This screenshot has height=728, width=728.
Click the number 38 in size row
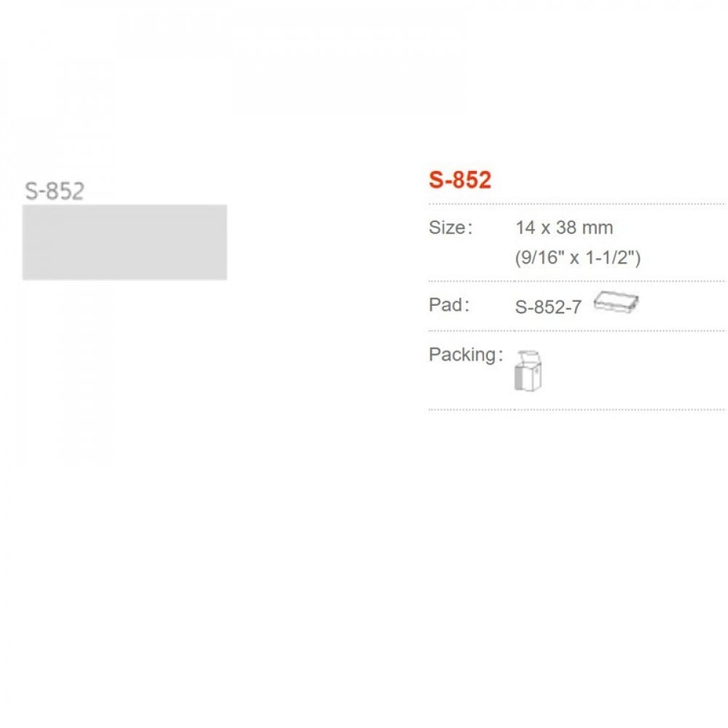[566, 228]
